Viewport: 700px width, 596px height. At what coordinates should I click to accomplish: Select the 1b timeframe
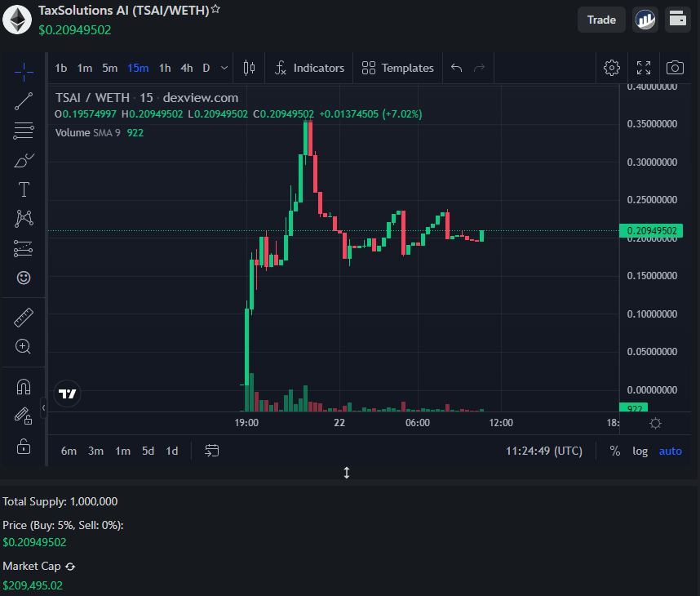(x=61, y=68)
